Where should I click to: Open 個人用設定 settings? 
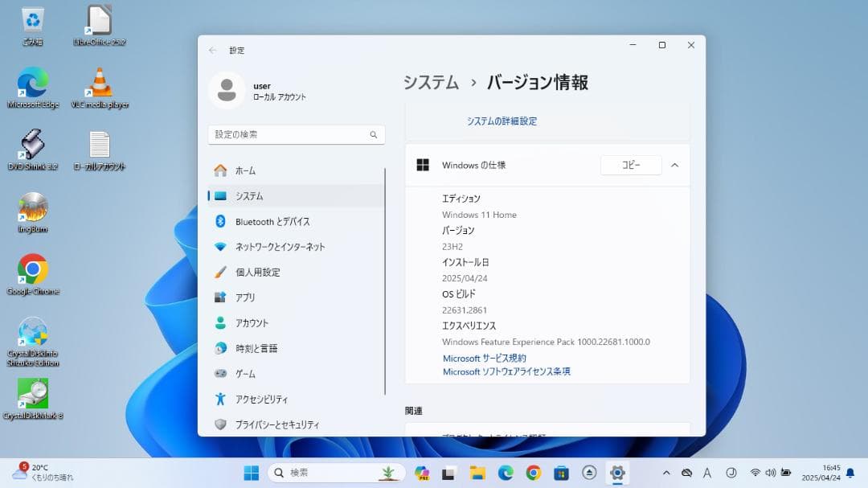tap(296, 272)
